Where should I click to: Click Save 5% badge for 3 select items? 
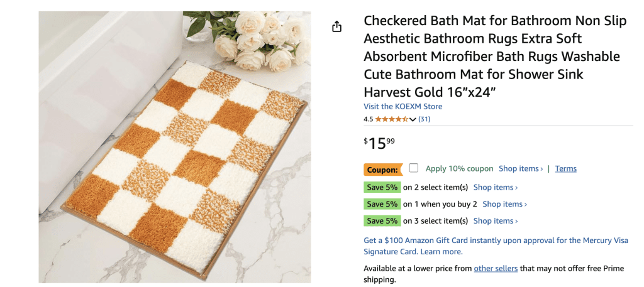[x=382, y=220]
